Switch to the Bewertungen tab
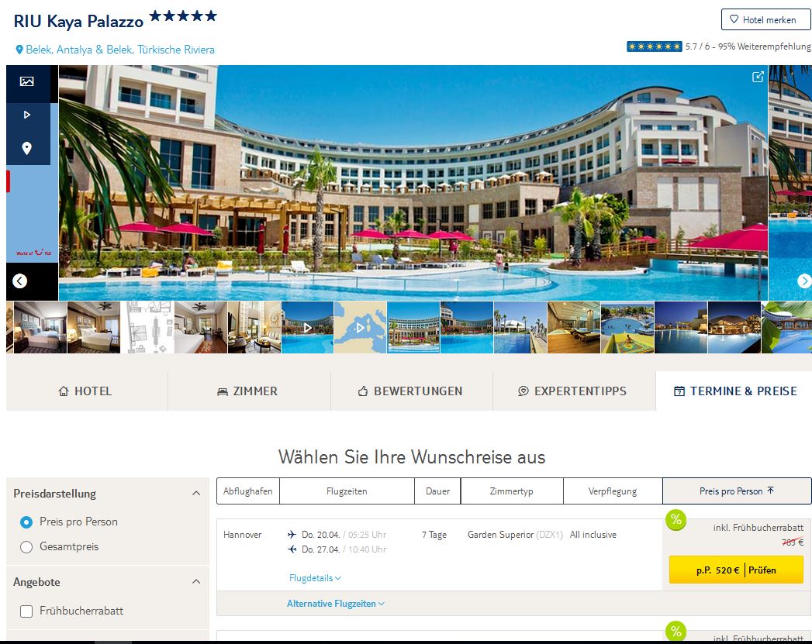The width and height of the screenshot is (812, 644). [411, 391]
